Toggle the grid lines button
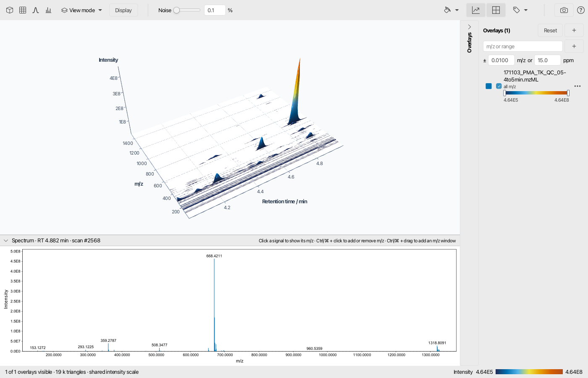The image size is (588, 378). click(496, 10)
